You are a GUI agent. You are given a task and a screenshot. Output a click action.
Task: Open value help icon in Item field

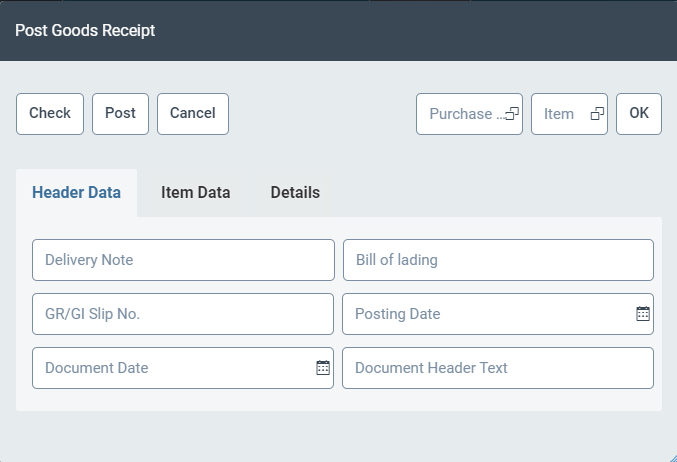coord(597,114)
